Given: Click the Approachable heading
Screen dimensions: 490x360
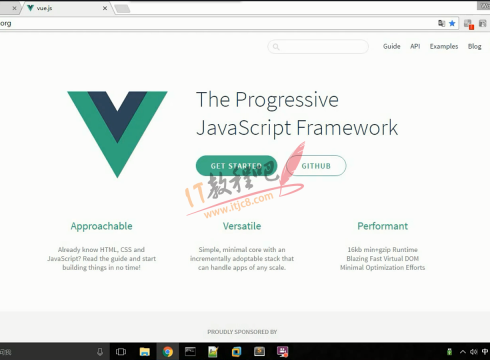Looking at the screenshot, I should (x=101, y=226).
